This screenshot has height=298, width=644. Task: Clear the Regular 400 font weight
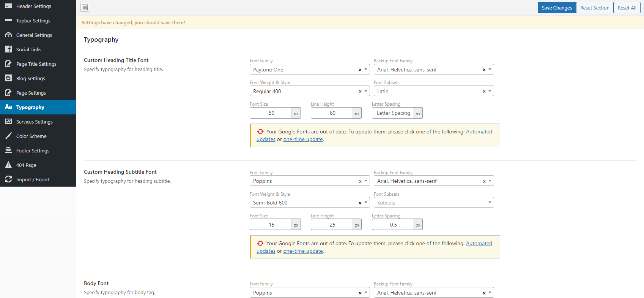pyautogui.click(x=360, y=92)
